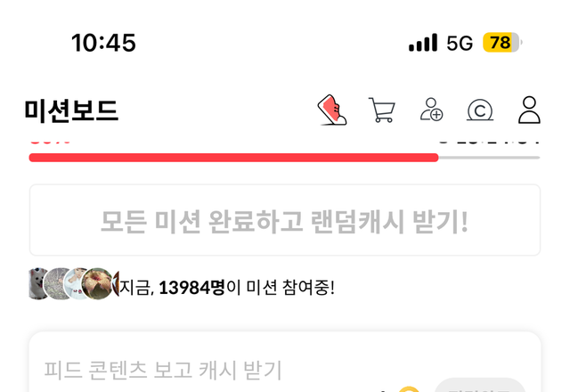Tap the add friend invite icon
This screenshot has height=392, width=570.
pyautogui.click(x=431, y=110)
